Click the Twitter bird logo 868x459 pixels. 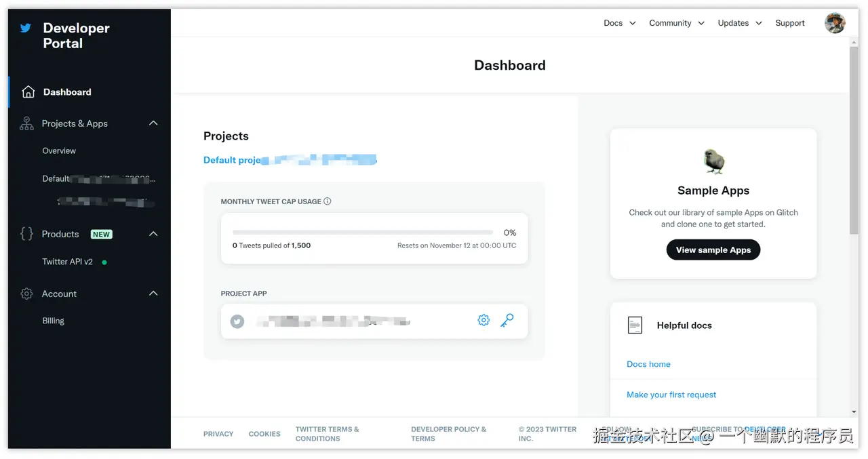[26, 28]
